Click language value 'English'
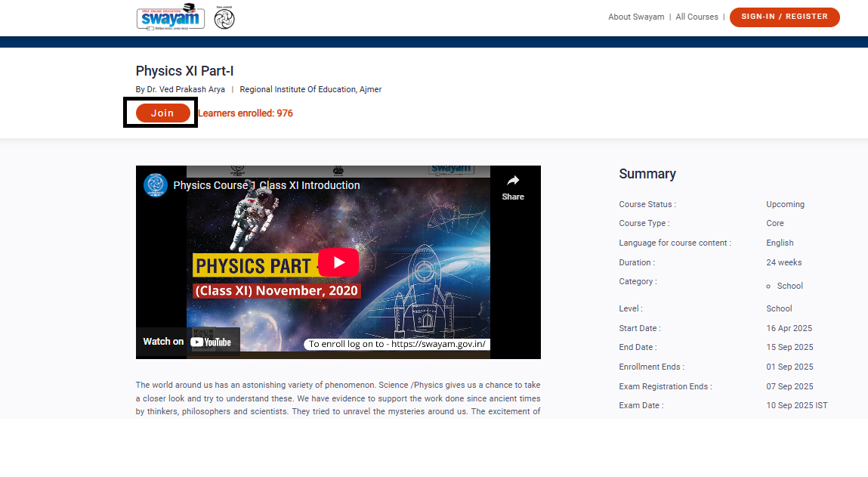The image size is (868, 477). [780, 243]
